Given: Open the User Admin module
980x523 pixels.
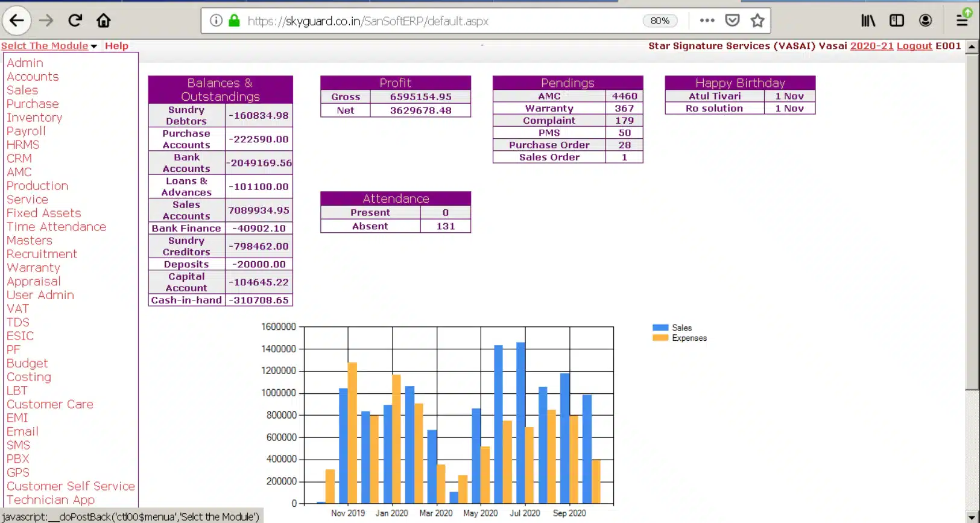Looking at the screenshot, I should point(40,295).
